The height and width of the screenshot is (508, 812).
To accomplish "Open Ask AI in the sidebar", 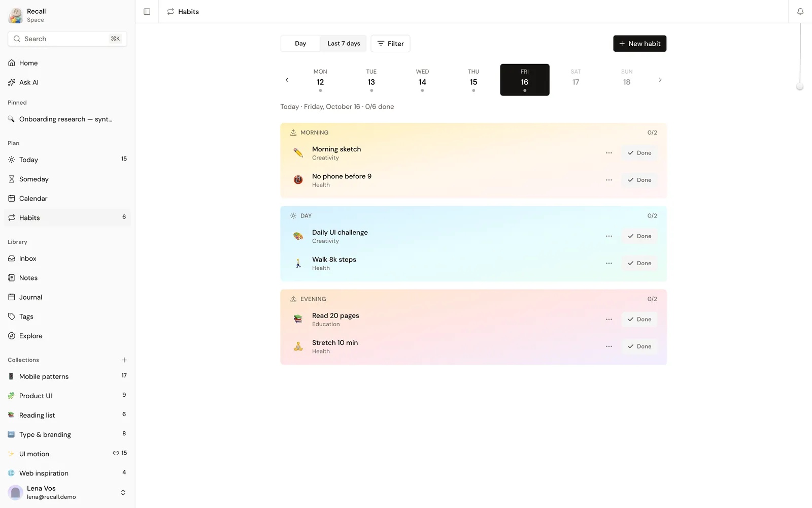I will coord(67,82).
